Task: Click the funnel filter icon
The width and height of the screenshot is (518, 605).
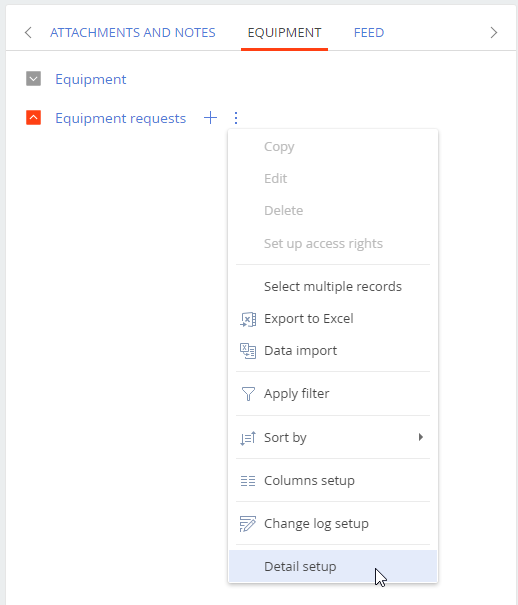Action: coord(248,394)
